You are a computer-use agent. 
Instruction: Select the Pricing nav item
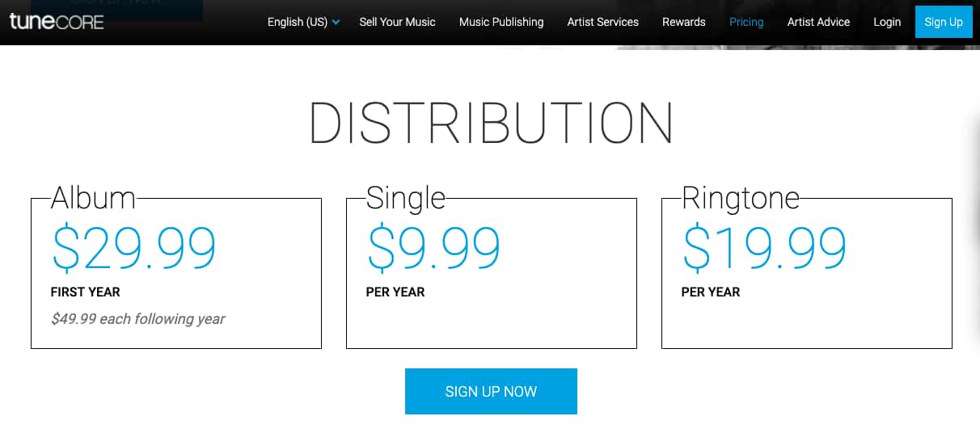(x=746, y=22)
